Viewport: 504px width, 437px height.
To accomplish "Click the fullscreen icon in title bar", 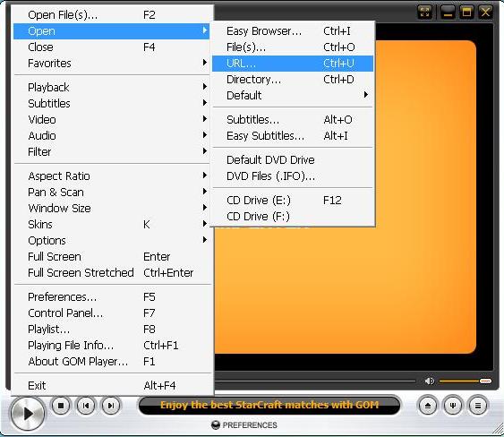I will [425, 13].
